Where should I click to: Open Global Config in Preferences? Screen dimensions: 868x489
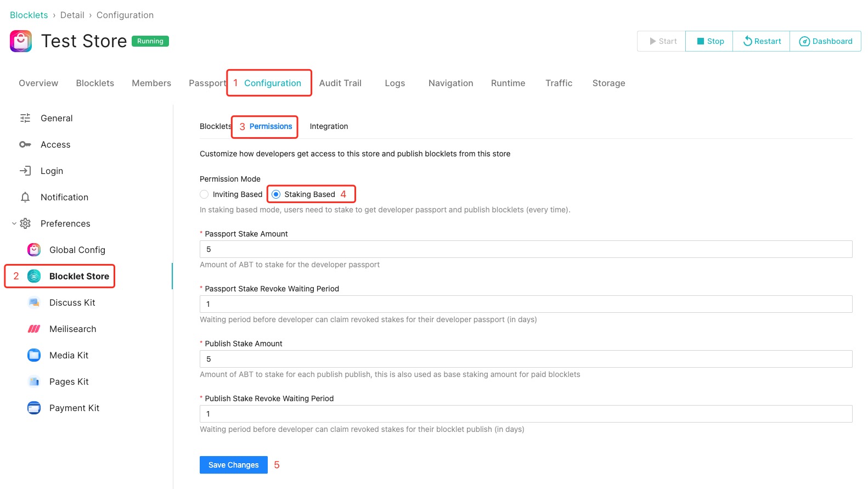tap(77, 250)
